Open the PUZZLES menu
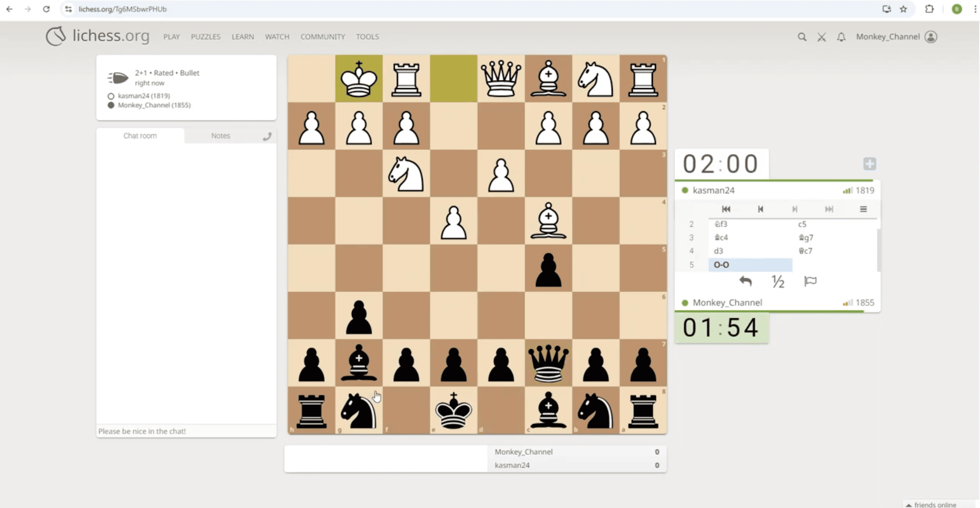Viewport: 980px width, 508px height. pyautogui.click(x=205, y=37)
